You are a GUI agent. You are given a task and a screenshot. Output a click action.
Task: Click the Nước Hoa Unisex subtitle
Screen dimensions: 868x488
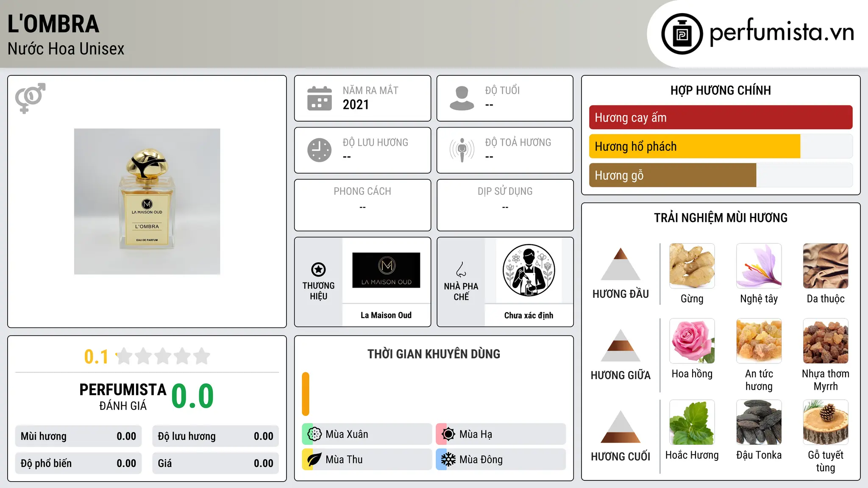[66, 49]
